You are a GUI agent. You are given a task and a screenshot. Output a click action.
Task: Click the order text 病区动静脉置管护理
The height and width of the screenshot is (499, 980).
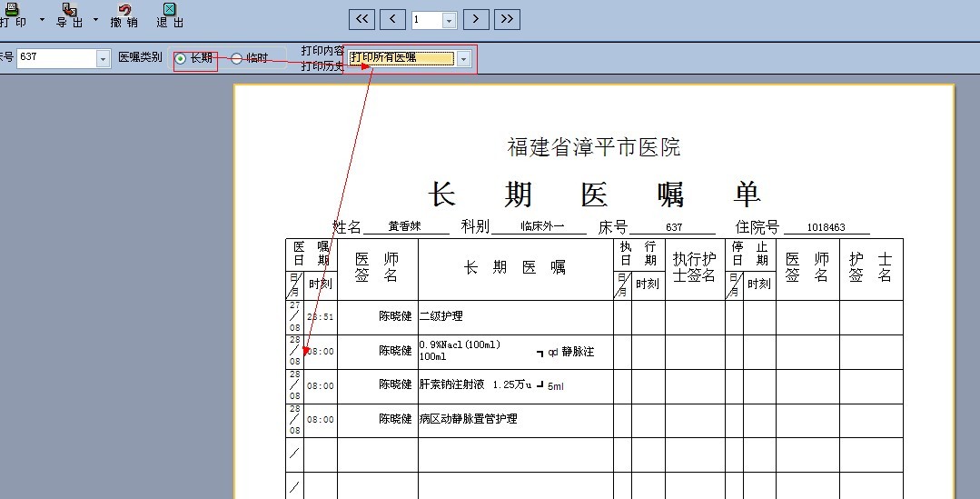coord(468,419)
